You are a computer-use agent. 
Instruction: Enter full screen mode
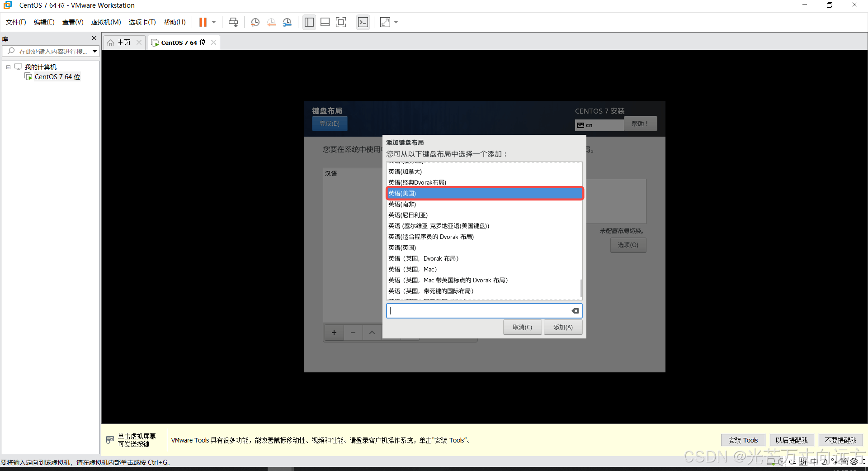(341, 22)
